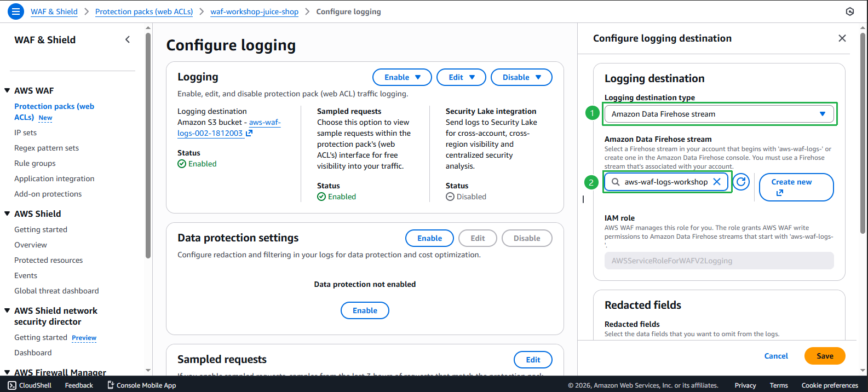Open CloudShell from the footer bar
The image size is (868, 392).
pos(30,385)
